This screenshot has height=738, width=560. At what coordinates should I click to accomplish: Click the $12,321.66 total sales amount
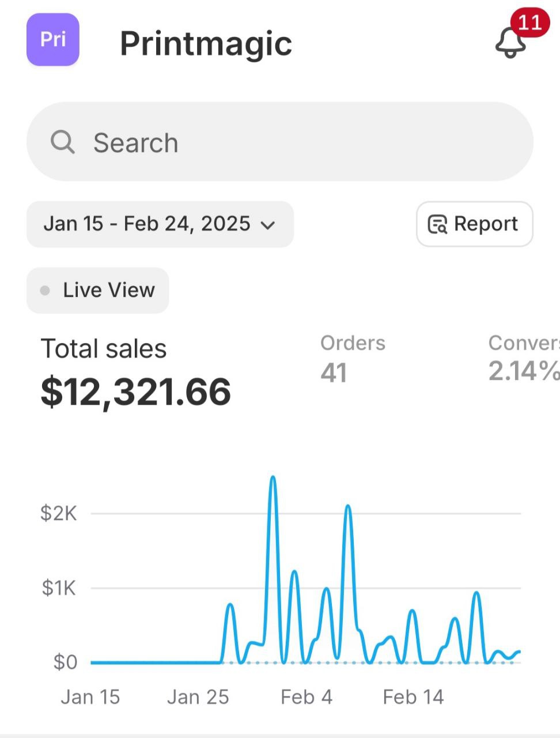click(136, 392)
